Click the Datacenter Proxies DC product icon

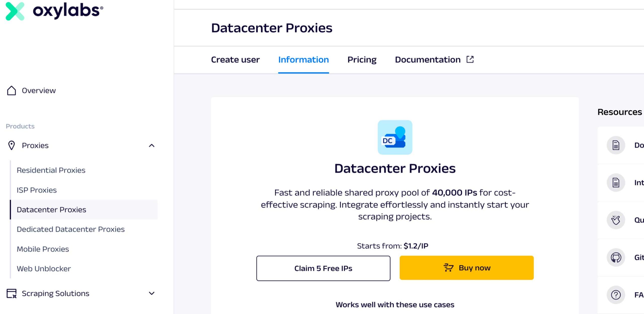click(x=395, y=137)
